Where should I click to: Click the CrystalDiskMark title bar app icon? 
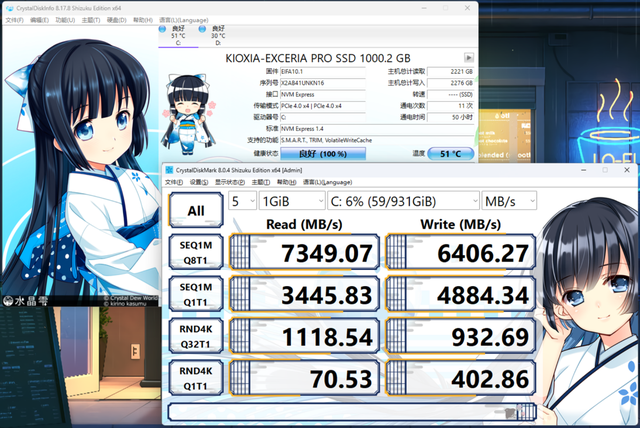click(x=169, y=170)
